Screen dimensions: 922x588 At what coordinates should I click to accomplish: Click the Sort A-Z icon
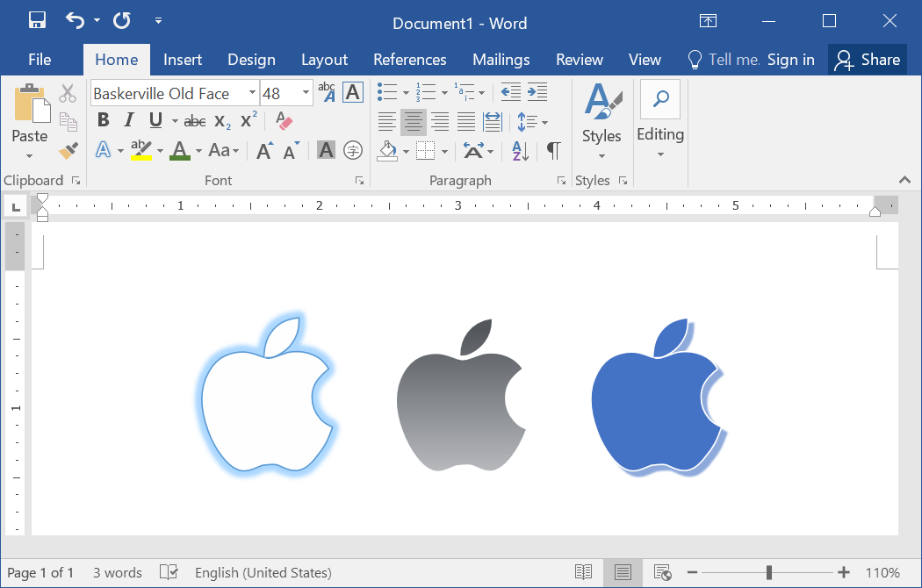(521, 150)
